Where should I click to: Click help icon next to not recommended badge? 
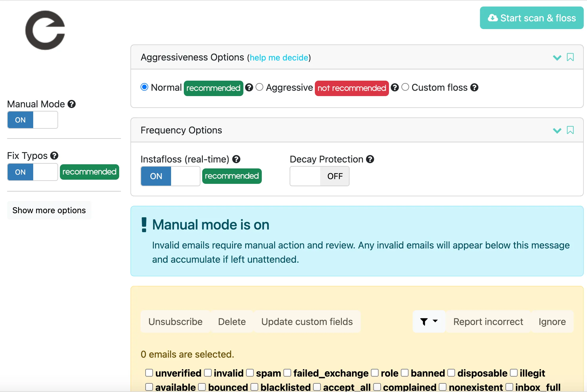[x=395, y=87]
